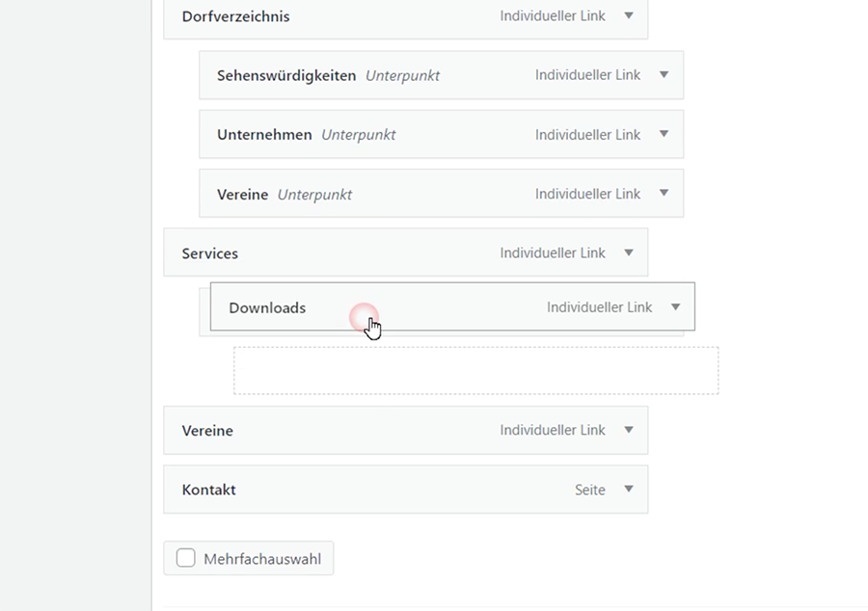Click the Kontakt menu item title
868x611 pixels.
208,490
